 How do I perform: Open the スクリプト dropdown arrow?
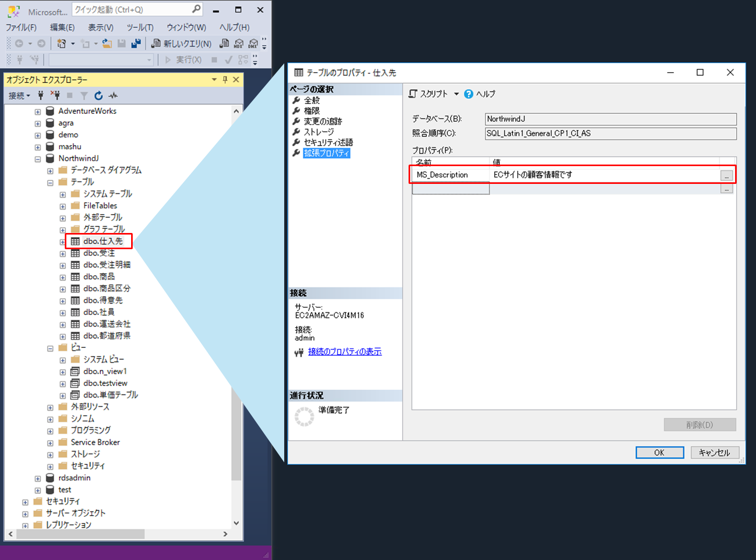coord(456,94)
